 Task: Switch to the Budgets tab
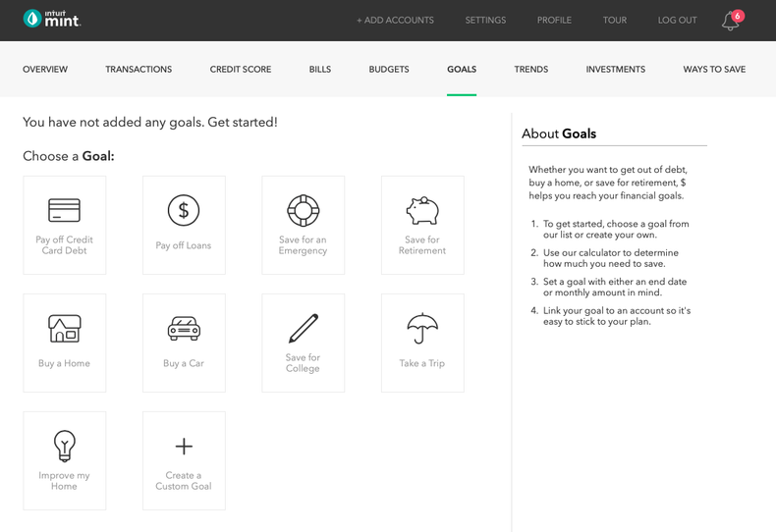389,70
